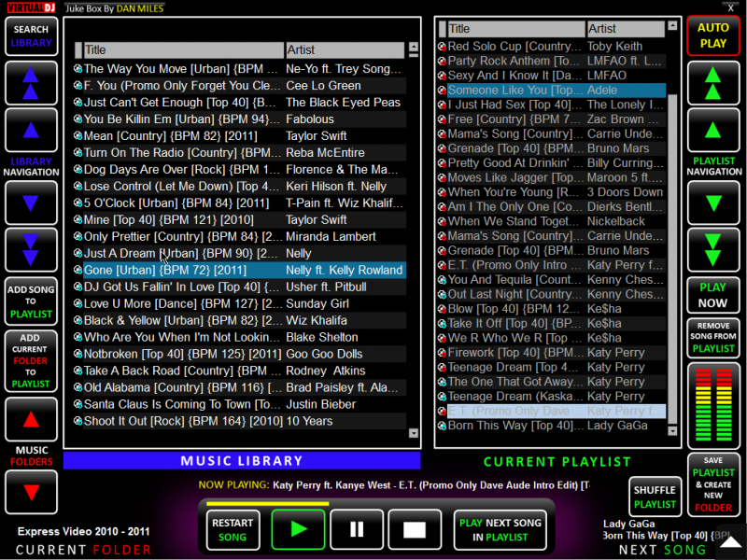
Task: Close the jukebox with the X button
Action: [x=730, y=8]
